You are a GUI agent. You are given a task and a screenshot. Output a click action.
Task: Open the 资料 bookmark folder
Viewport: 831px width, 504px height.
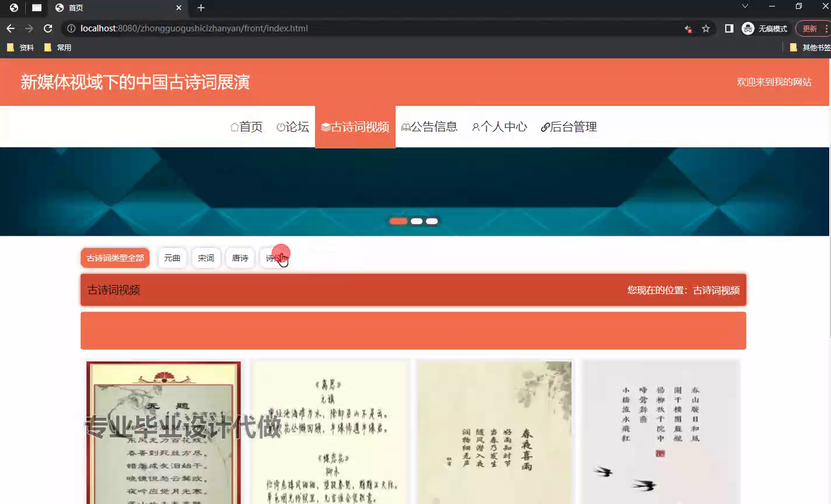tap(20, 47)
